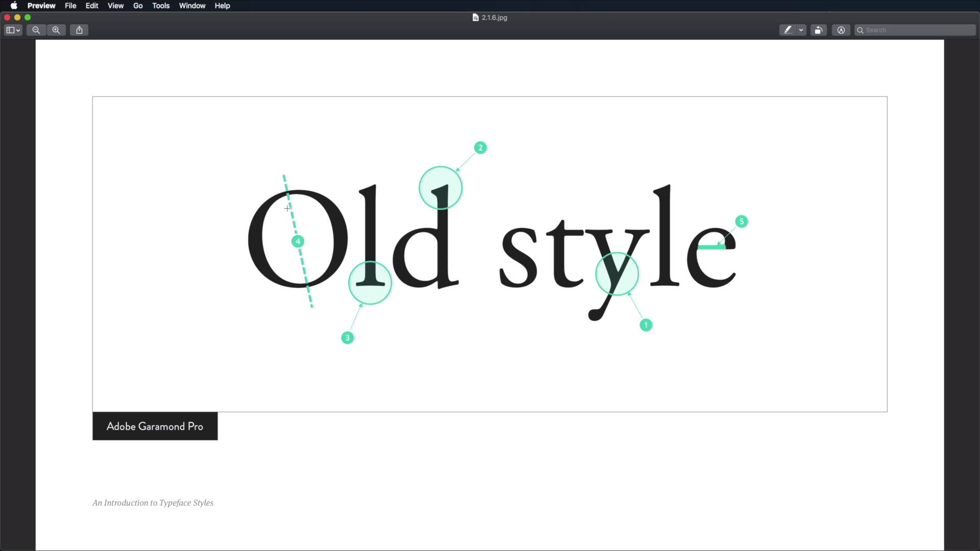Open the Apple menu
980x551 pixels.
pos(14,6)
